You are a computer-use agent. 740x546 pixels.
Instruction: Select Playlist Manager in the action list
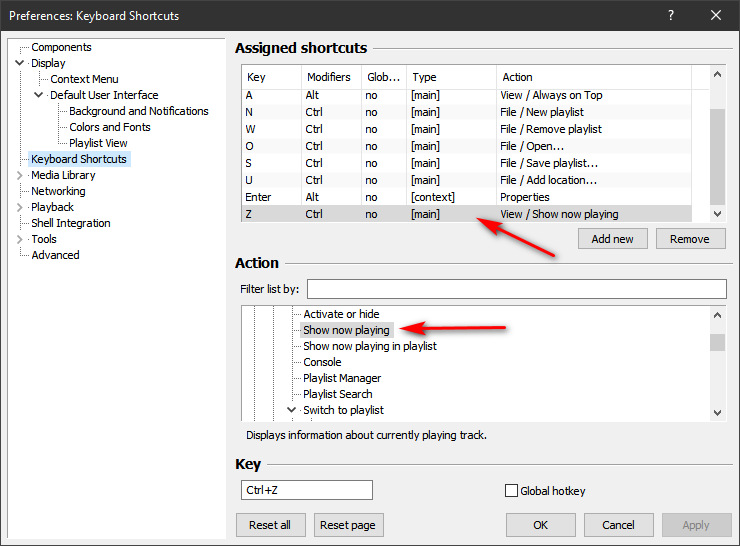tap(342, 378)
